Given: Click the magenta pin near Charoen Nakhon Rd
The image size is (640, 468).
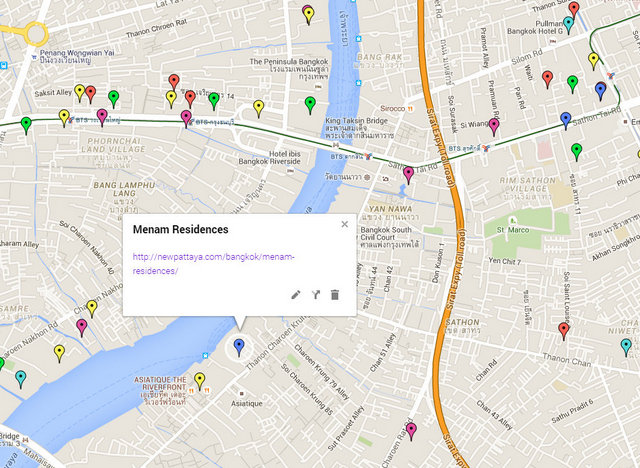Looking at the screenshot, I should point(82,328).
